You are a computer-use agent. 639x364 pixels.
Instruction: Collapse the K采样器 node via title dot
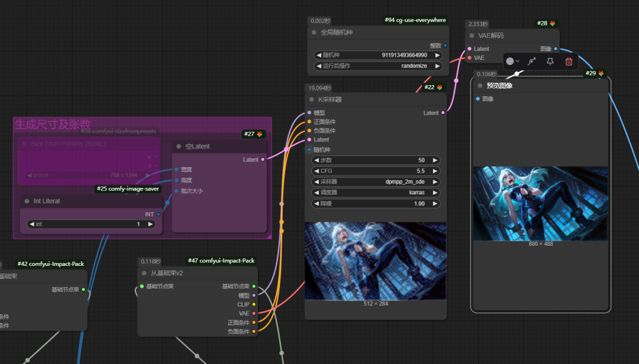tap(311, 99)
